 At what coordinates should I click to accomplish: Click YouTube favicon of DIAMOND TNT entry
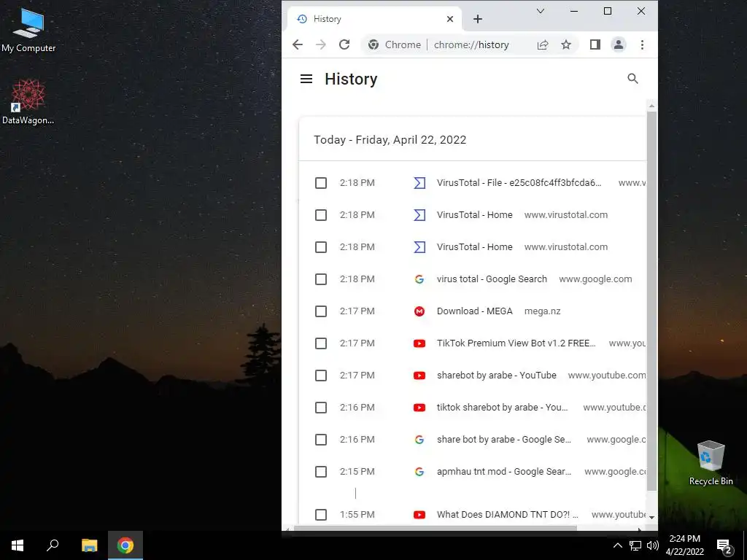(x=419, y=515)
